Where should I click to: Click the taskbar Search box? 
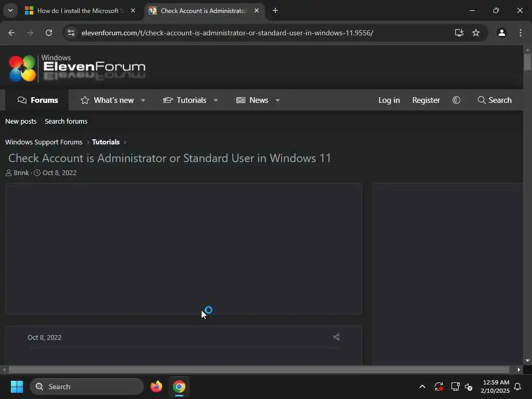87,387
